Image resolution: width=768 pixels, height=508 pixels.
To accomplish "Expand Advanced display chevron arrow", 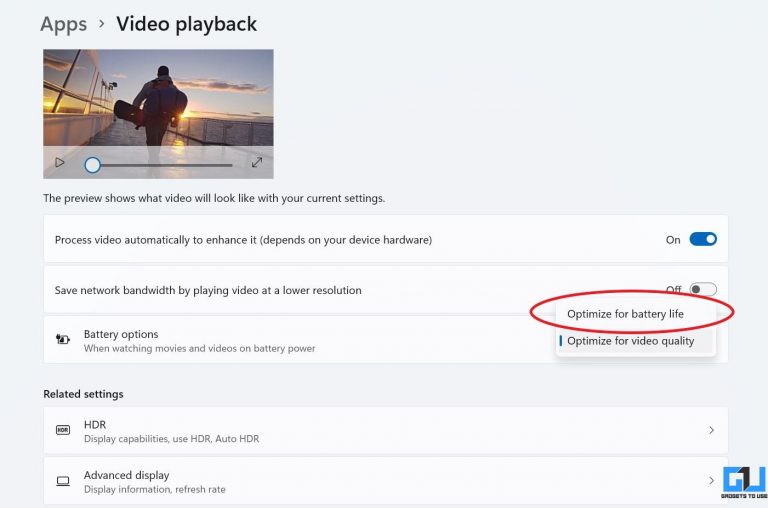I will pyautogui.click(x=711, y=481).
